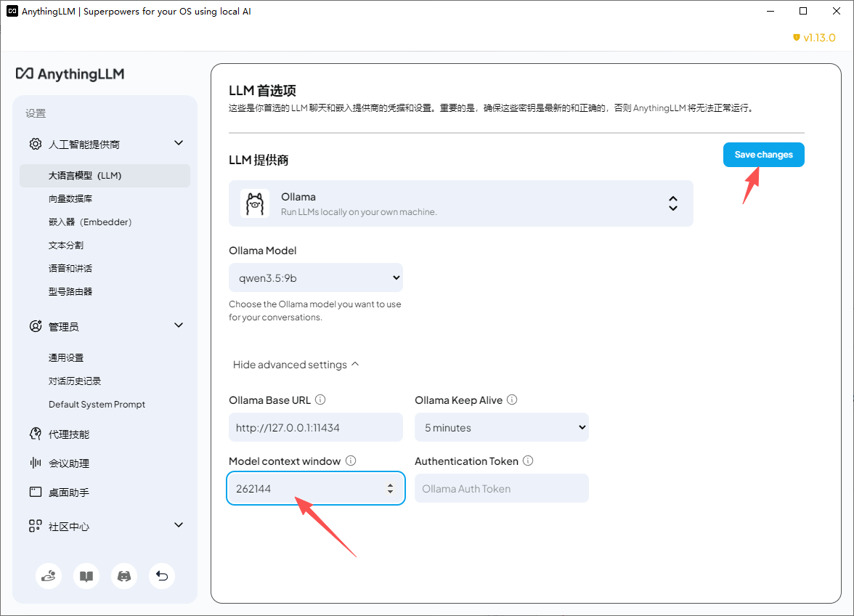Open the documentation book icon
This screenshot has height=616, width=854.
[x=86, y=576]
